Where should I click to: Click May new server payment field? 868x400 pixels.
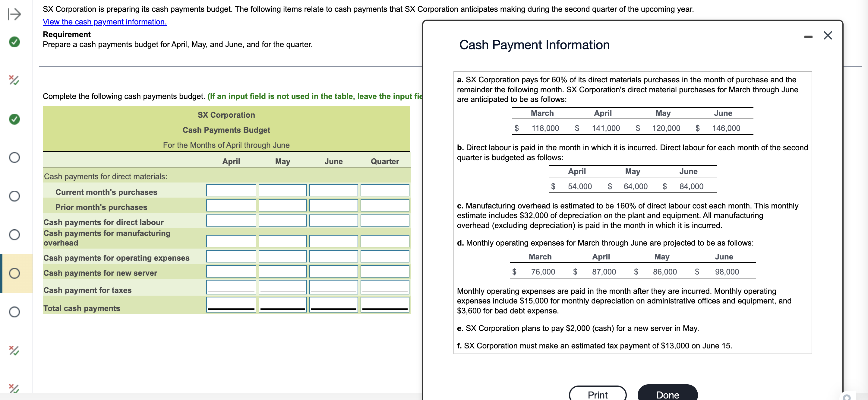click(x=282, y=271)
